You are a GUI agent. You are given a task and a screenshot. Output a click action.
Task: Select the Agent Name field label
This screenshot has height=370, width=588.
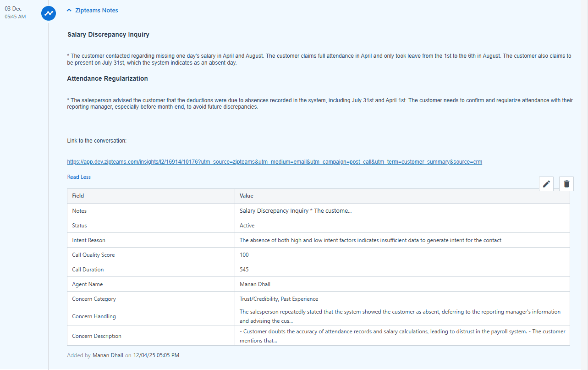click(88, 284)
